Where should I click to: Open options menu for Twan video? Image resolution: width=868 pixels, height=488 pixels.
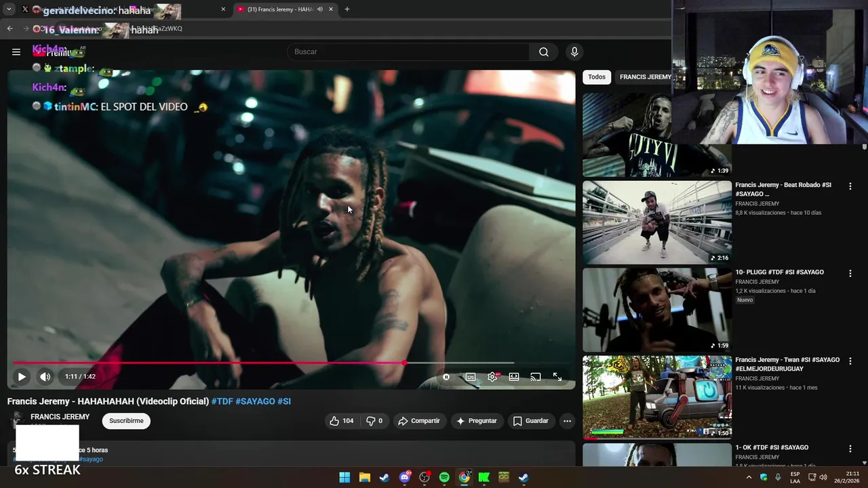(x=850, y=361)
